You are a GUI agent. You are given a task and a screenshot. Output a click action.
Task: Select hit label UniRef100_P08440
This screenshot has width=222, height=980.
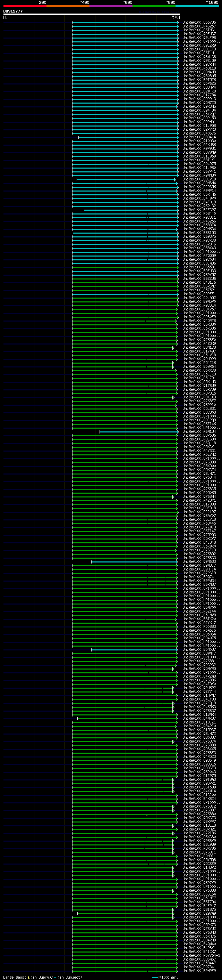pos(199,214)
